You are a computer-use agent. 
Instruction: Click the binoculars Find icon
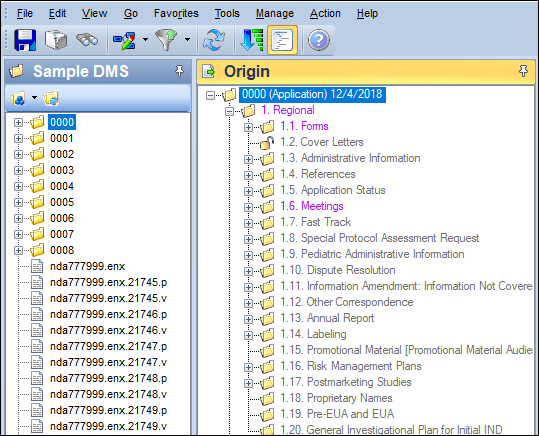[x=87, y=40]
